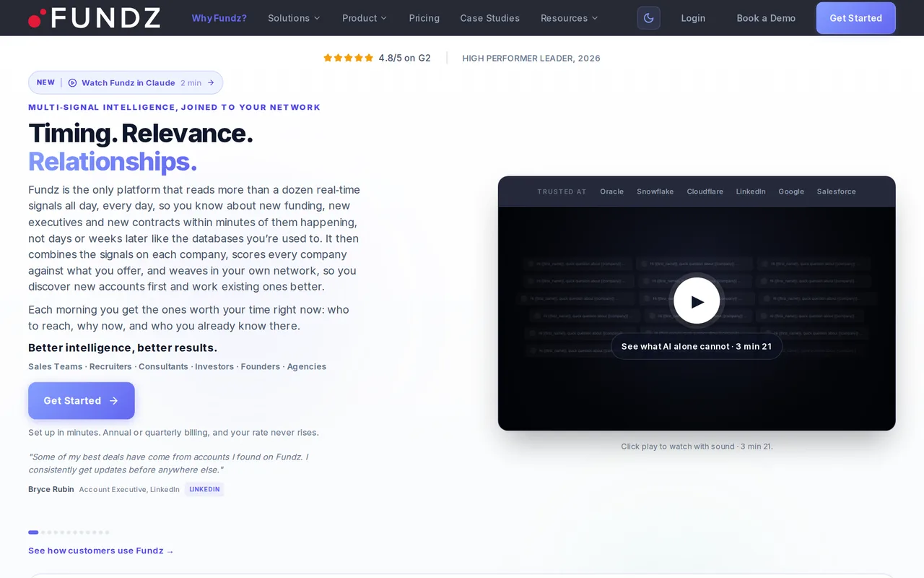The image size is (924, 578).
Task: Play the hero video with the round play button
Action: point(697,301)
